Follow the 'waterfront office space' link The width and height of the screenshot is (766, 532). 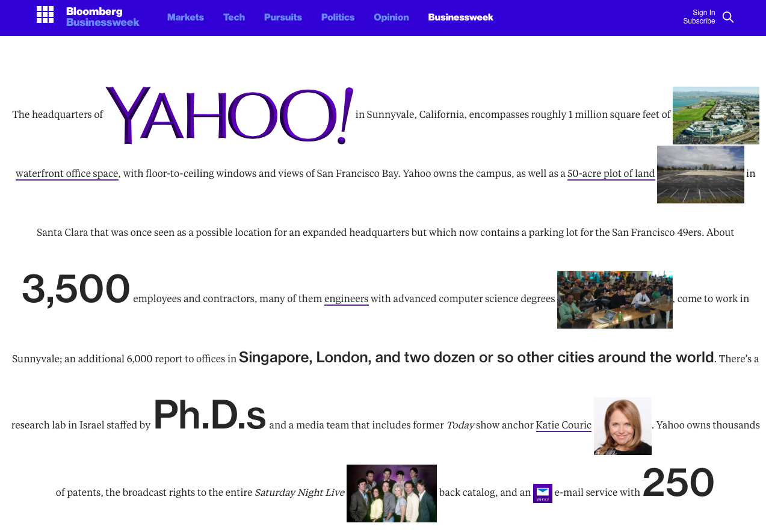pyautogui.click(x=67, y=173)
